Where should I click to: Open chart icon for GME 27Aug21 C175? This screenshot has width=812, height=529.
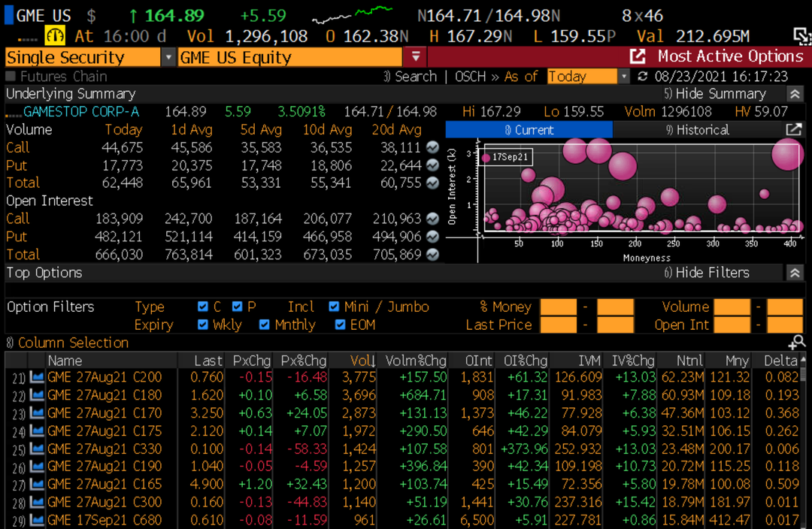coord(36,431)
